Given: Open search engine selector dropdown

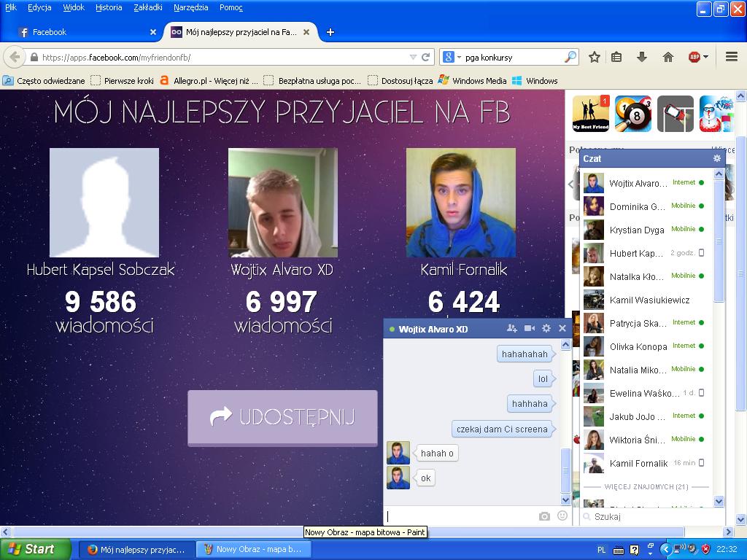Looking at the screenshot, I should [452, 57].
